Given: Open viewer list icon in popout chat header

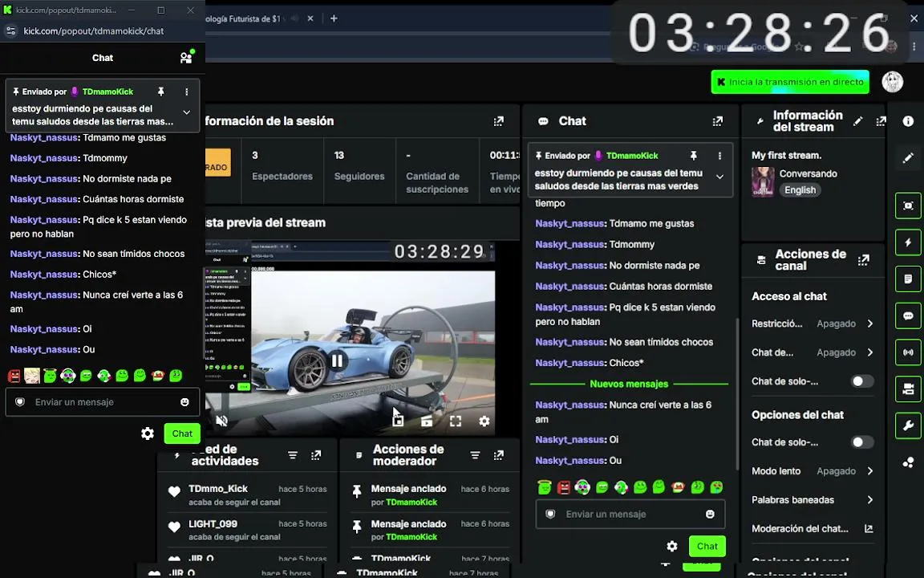Looking at the screenshot, I should [186, 57].
